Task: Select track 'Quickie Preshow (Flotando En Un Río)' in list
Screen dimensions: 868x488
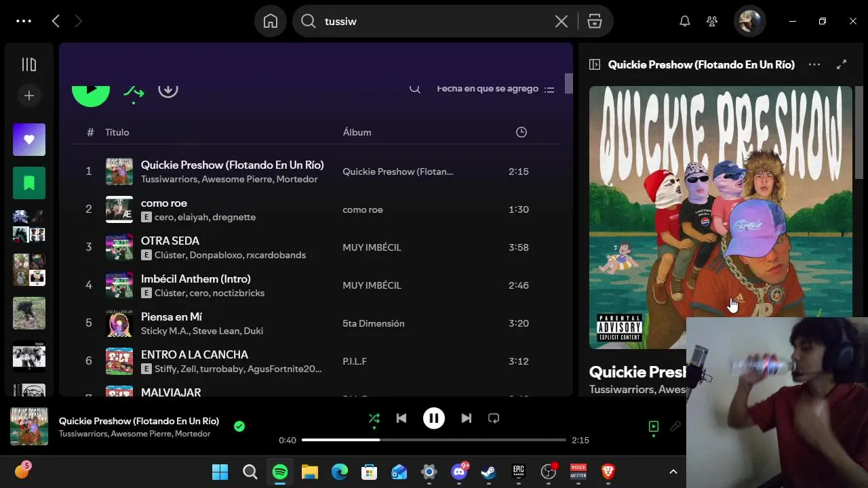Action: [232, 165]
